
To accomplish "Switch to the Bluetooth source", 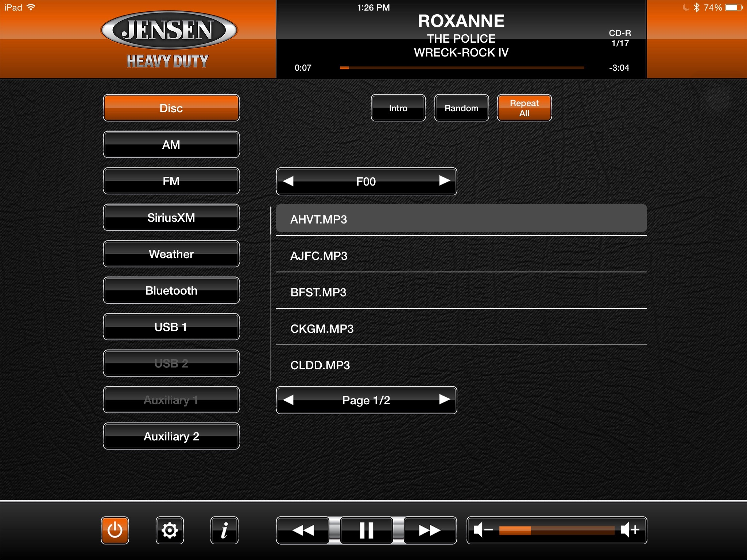I will point(171,290).
